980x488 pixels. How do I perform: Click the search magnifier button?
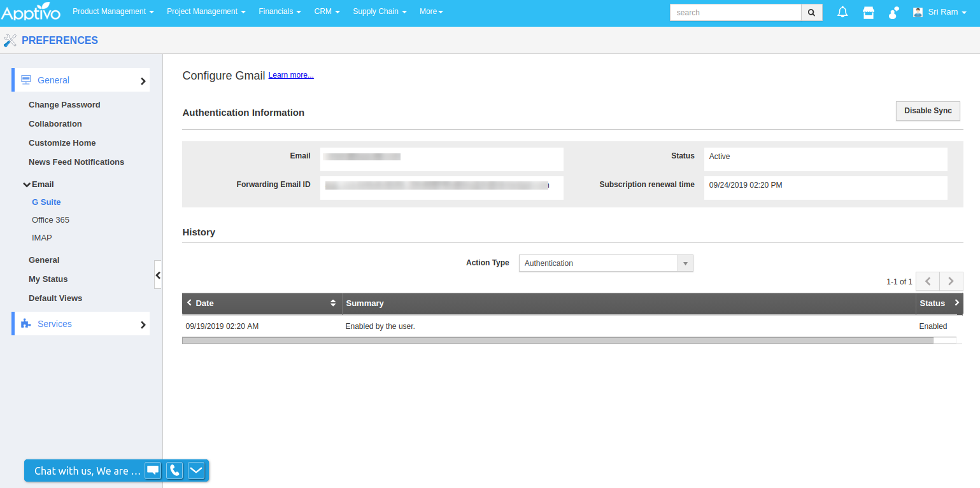pyautogui.click(x=811, y=12)
